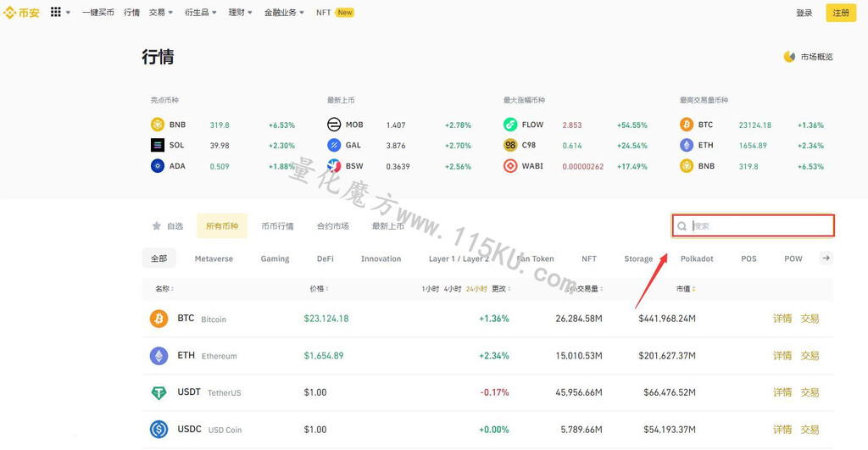Click the ETH market cap $201,627.37M
The height and width of the screenshot is (450, 868).
pos(667,355)
